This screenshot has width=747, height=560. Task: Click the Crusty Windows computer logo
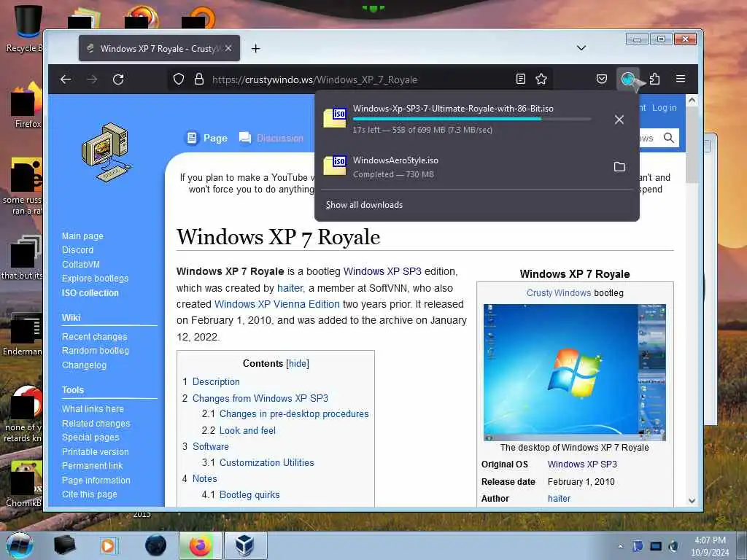point(106,152)
